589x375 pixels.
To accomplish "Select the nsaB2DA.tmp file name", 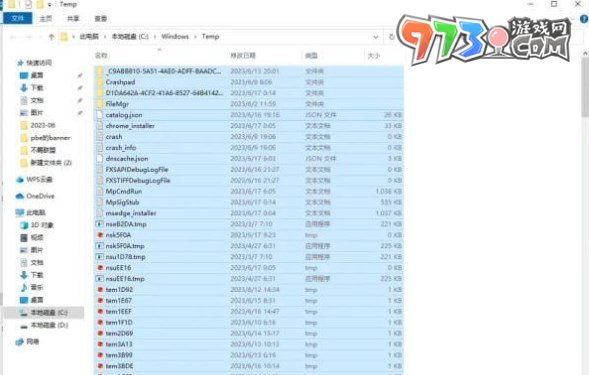I will pos(126,224).
